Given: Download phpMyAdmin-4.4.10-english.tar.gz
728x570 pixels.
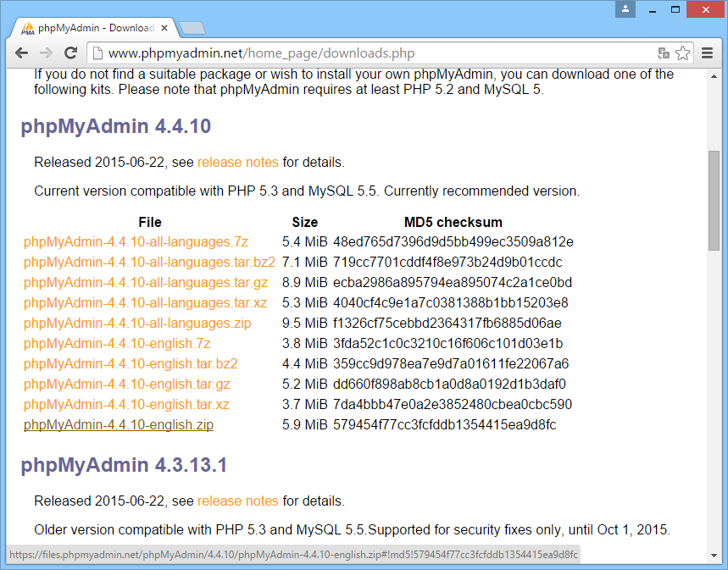Looking at the screenshot, I should [x=127, y=385].
